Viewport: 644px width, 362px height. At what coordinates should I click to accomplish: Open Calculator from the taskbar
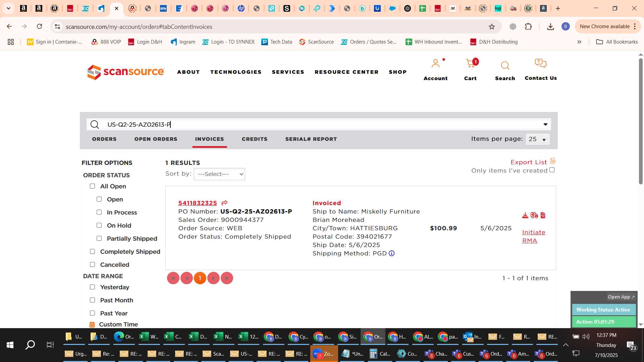(380, 354)
